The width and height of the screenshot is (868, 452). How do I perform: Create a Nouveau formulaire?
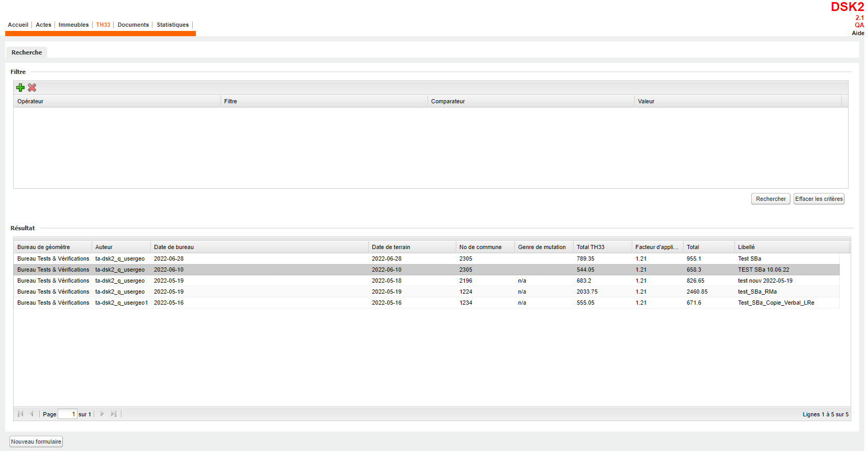tap(36, 442)
